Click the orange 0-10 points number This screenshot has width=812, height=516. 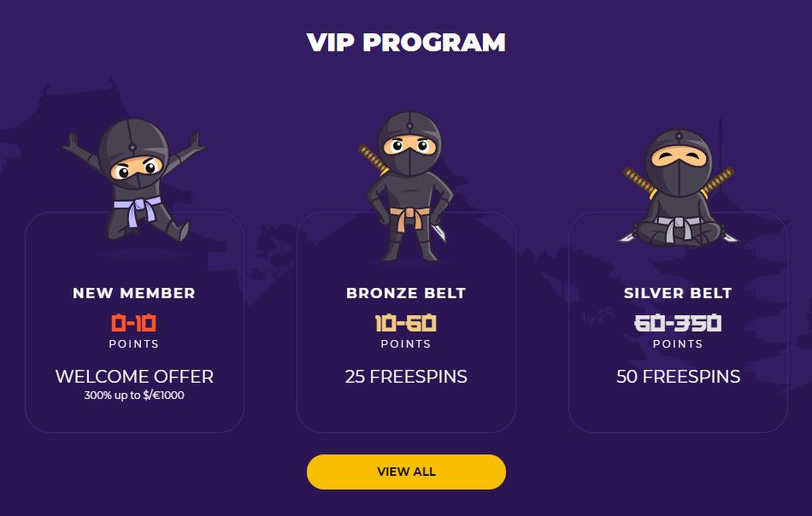coord(134,323)
